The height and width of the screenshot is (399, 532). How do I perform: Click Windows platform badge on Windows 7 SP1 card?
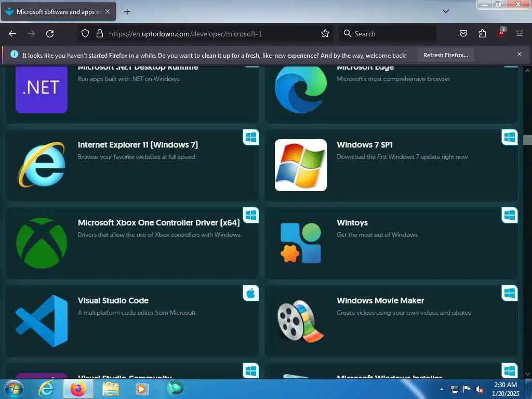click(509, 137)
